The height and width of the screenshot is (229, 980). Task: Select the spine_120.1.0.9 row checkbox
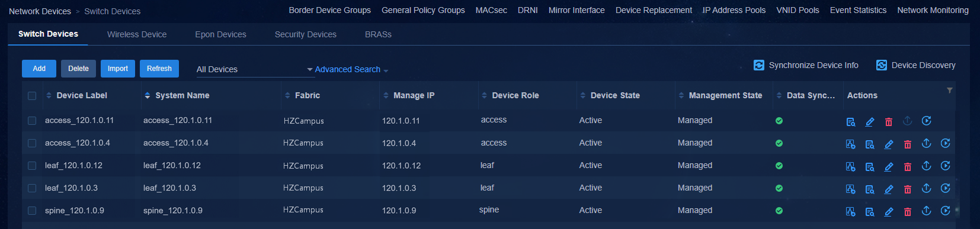click(32, 211)
